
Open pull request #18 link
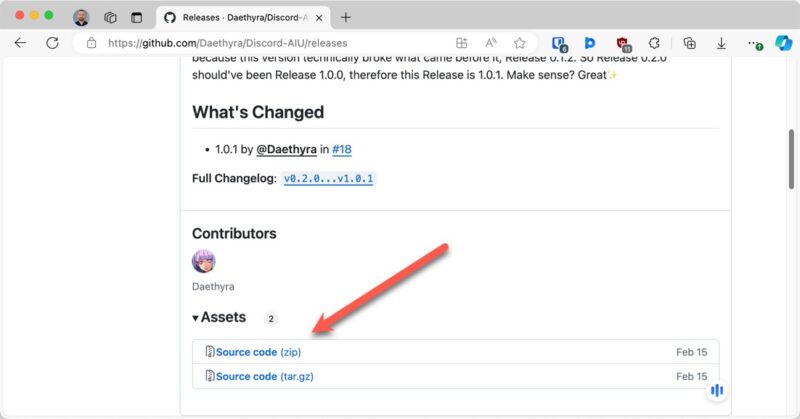point(342,150)
